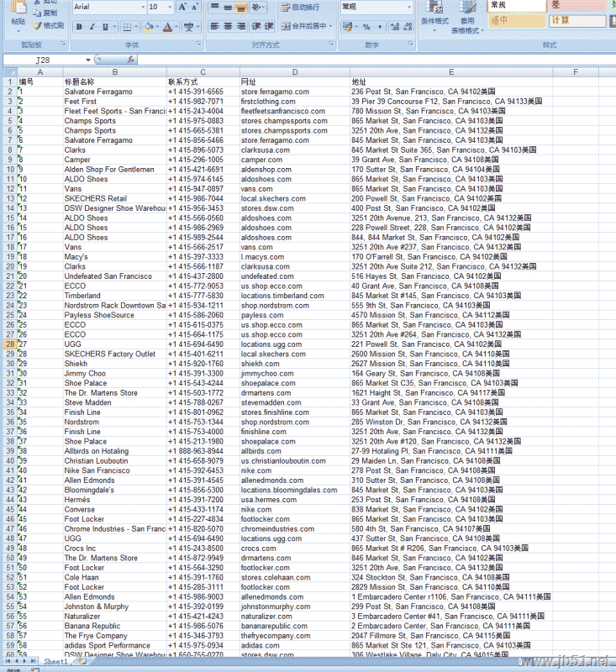The image size is (616, 672).
Task: Switch to the Sheet1 tab
Action: (55, 662)
